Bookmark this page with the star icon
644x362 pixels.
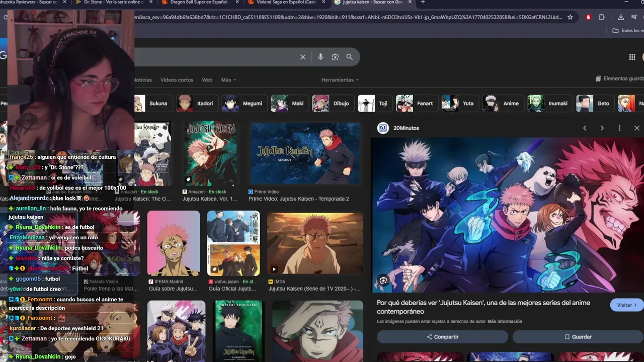pos(570,17)
